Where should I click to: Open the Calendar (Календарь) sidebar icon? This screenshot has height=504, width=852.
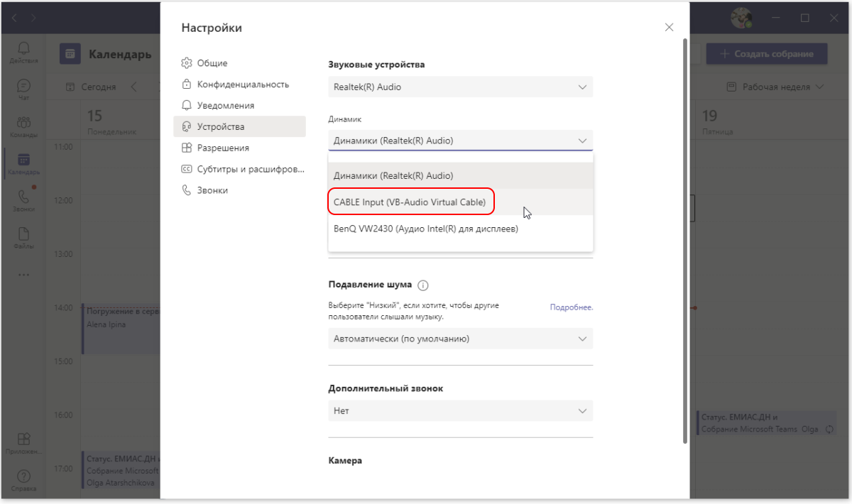(x=23, y=164)
